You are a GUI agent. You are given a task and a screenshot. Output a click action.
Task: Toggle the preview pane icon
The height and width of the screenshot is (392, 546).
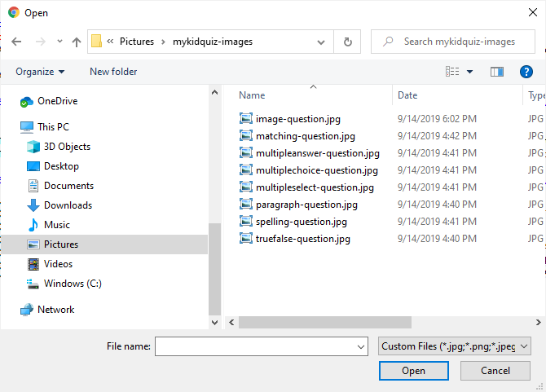(496, 72)
